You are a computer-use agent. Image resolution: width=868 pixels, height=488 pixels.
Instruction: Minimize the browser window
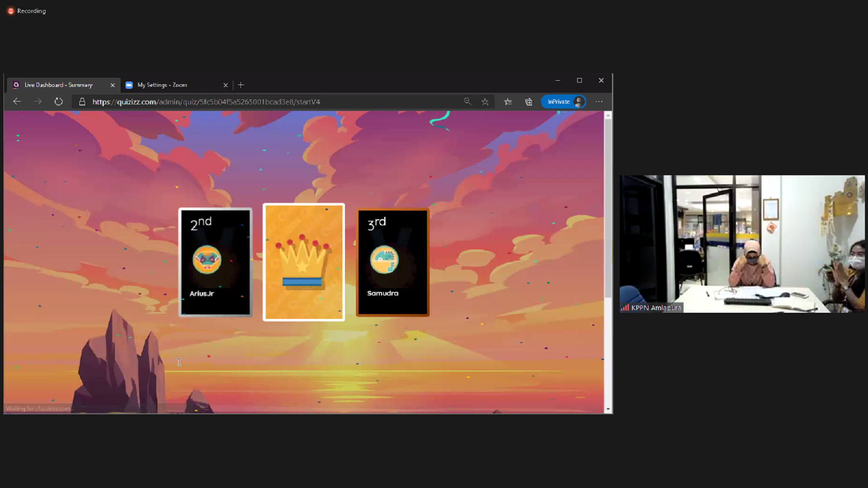558,80
